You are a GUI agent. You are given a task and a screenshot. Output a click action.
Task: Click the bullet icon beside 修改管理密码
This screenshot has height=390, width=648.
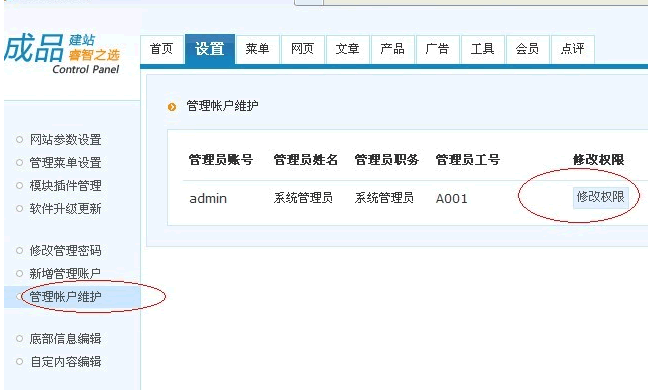[x=19, y=250]
